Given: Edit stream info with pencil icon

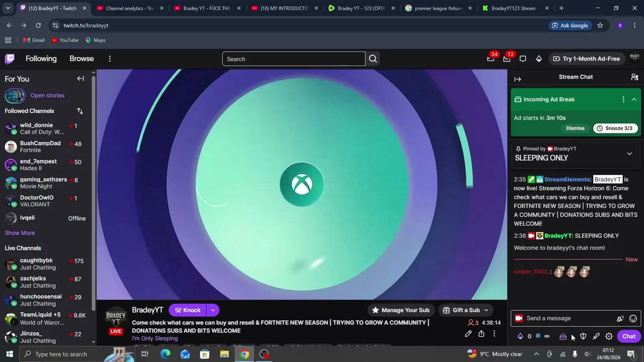Looking at the screenshot, I should [x=468, y=334].
